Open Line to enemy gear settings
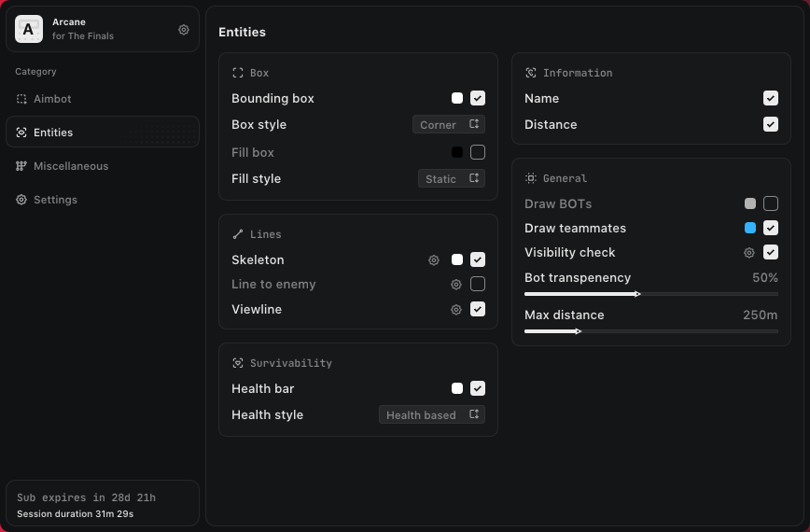 pyautogui.click(x=456, y=285)
